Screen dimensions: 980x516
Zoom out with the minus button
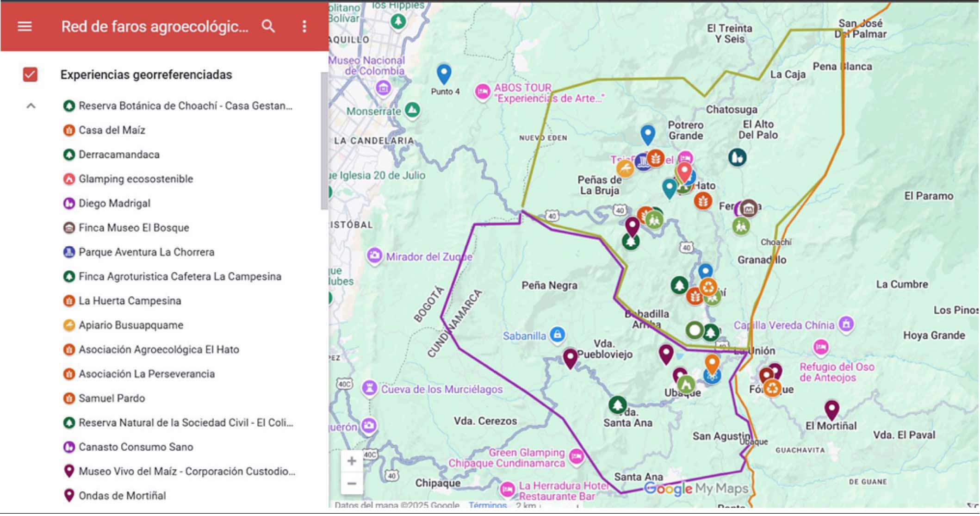(352, 484)
